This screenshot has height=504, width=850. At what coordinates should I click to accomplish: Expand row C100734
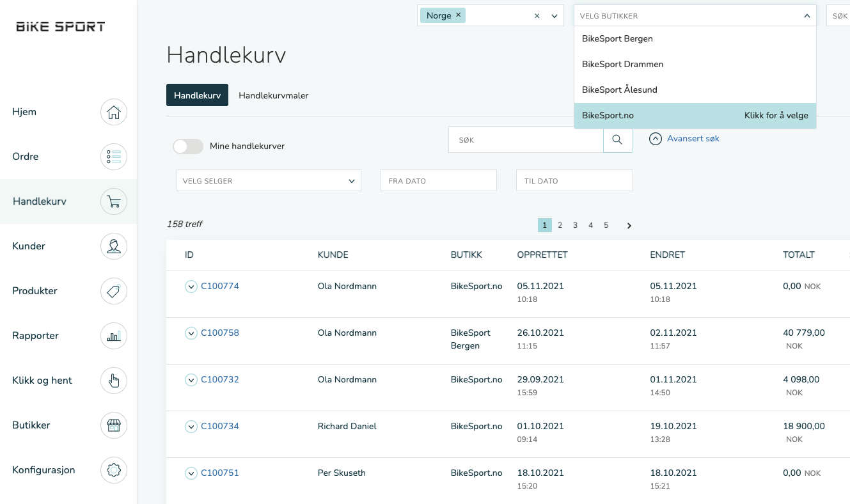[191, 427]
